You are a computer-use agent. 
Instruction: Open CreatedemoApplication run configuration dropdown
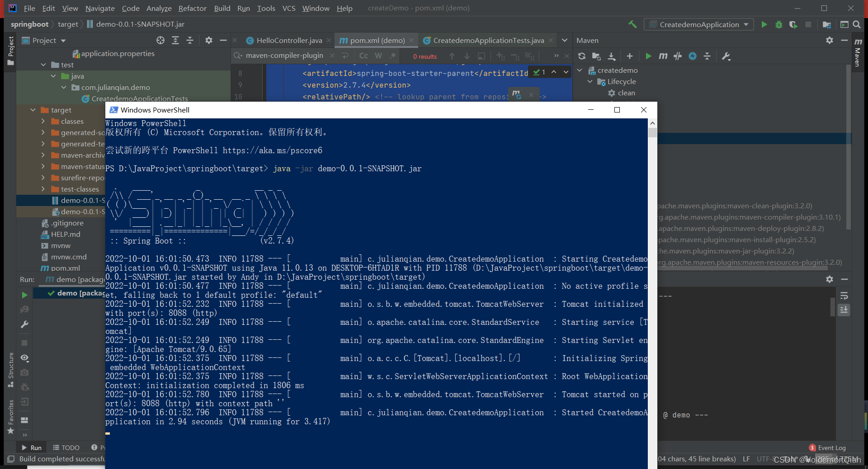tap(699, 24)
